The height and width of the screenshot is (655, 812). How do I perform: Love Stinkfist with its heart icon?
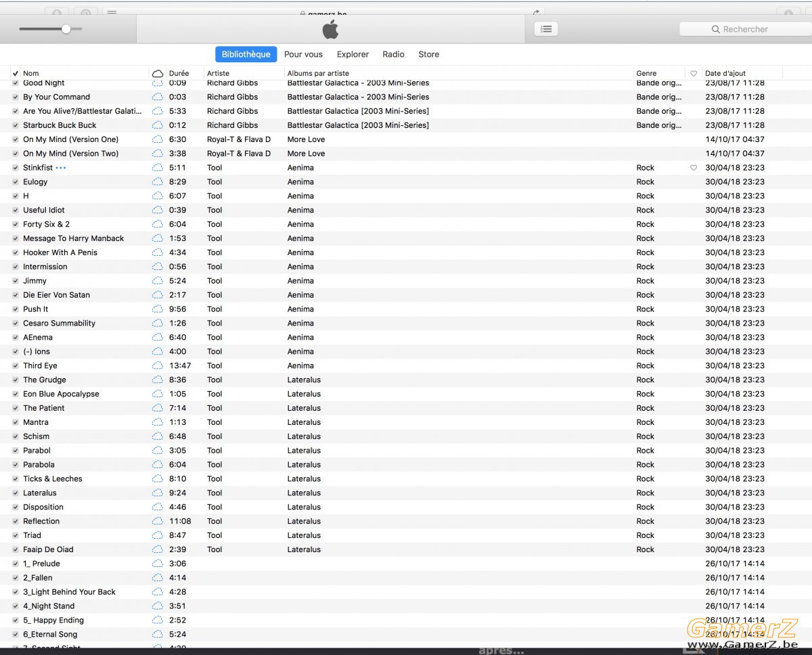[x=694, y=168]
